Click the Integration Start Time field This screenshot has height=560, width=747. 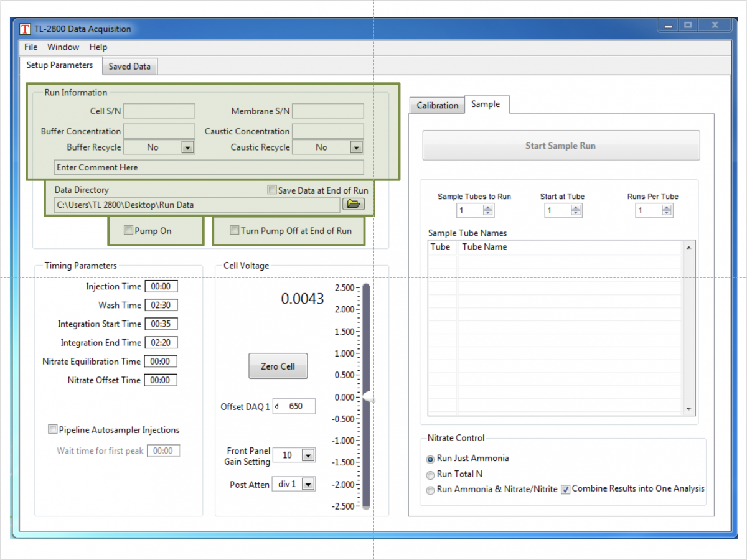coord(161,324)
